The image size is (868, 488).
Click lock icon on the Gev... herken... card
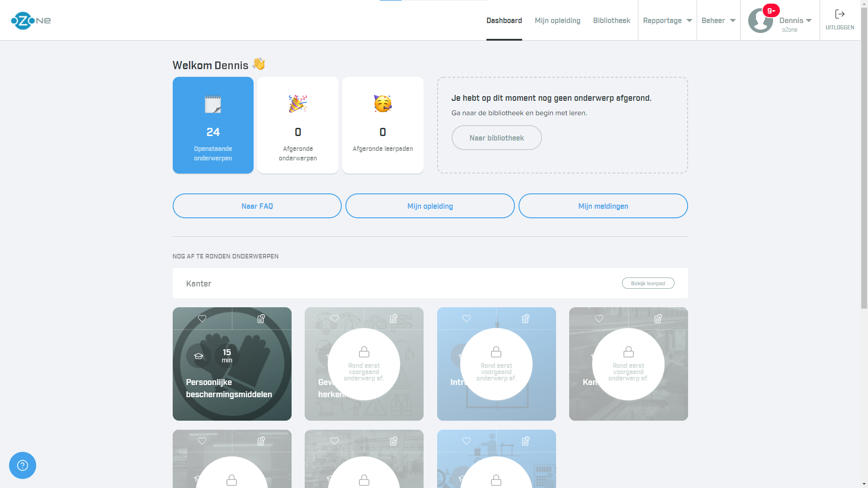364,352
